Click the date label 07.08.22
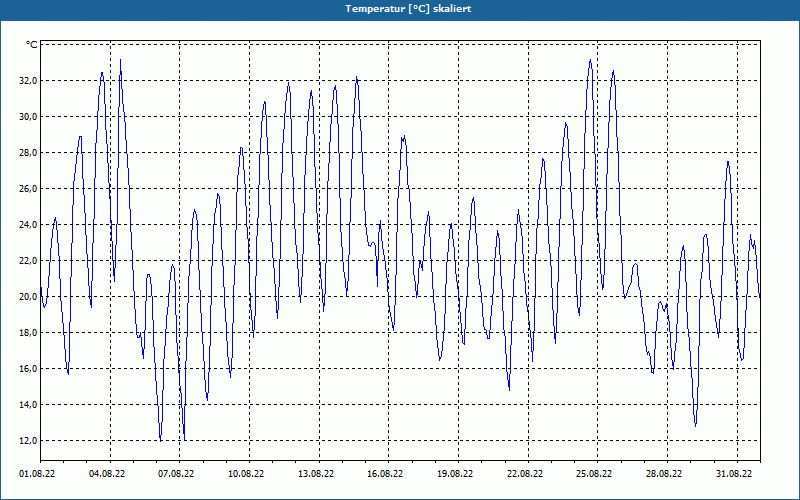The width and height of the screenshot is (800, 500). coord(177,474)
